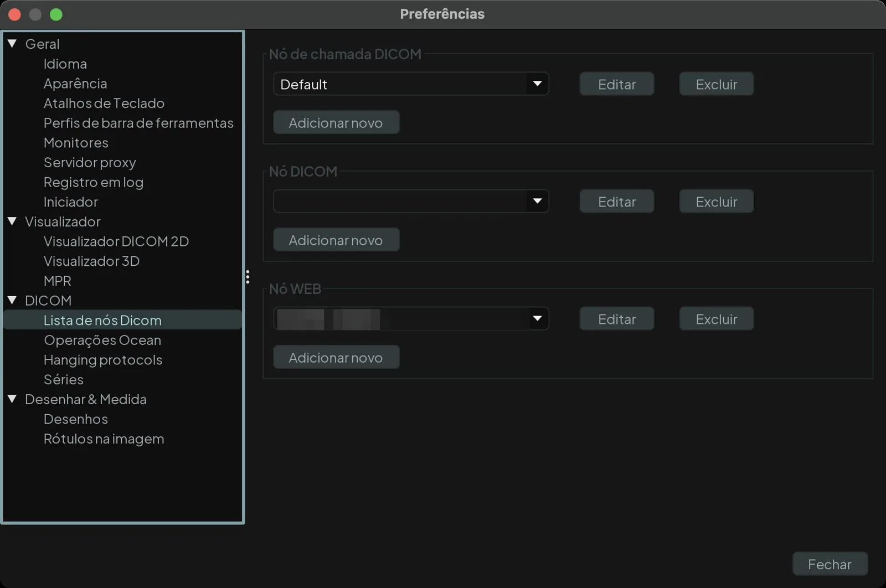The width and height of the screenshot is (886, 588).
Task: Click the Fechar button
Action: pyautogui.click(x=830, y=564)
